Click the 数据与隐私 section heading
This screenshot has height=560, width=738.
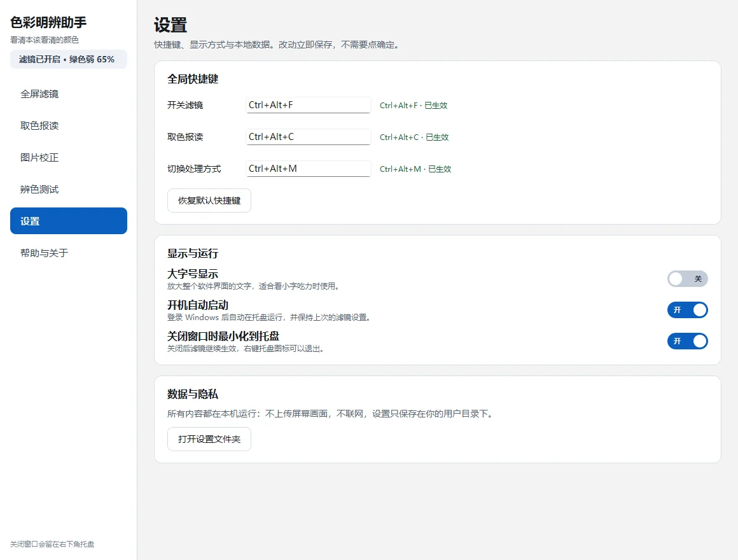[193, 394]
